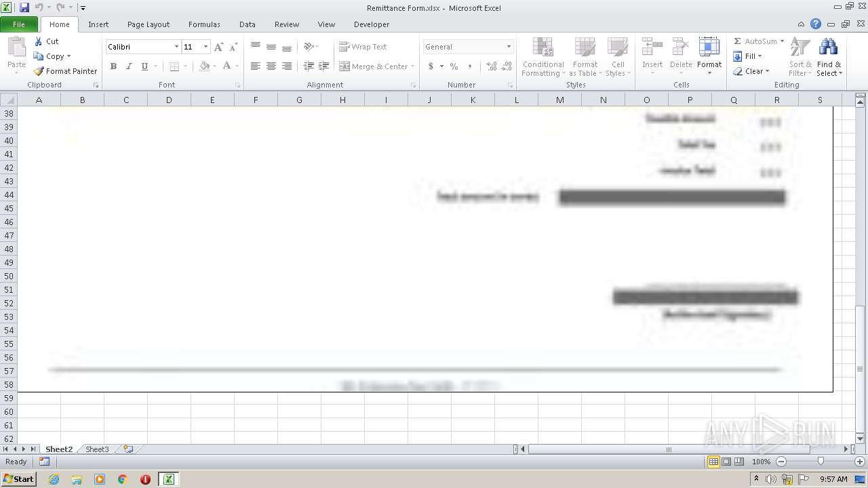Open Microsoft Excel Help question mark
The image size is (868, 488).
point(816,24)
